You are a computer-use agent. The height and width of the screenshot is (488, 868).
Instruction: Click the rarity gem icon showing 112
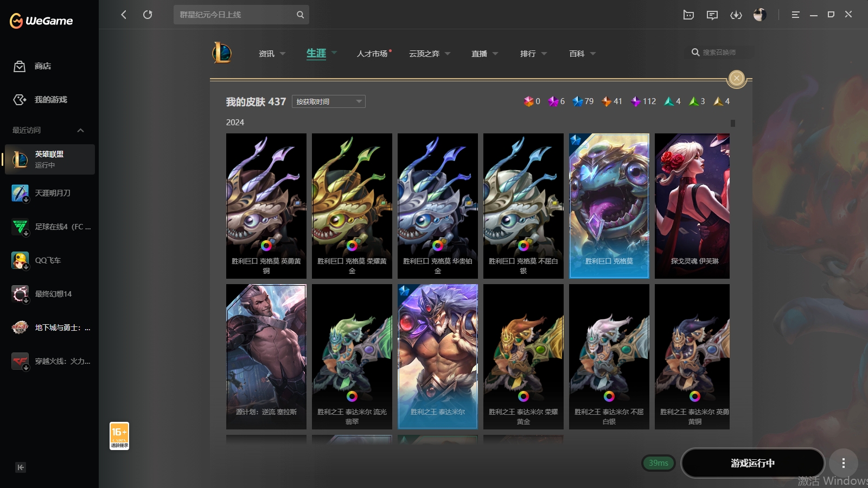click(635, 101)
